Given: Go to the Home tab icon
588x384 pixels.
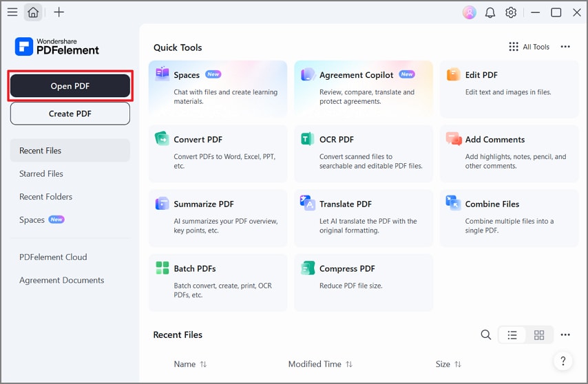Looking at the screenshot, I should pos(33,12).
